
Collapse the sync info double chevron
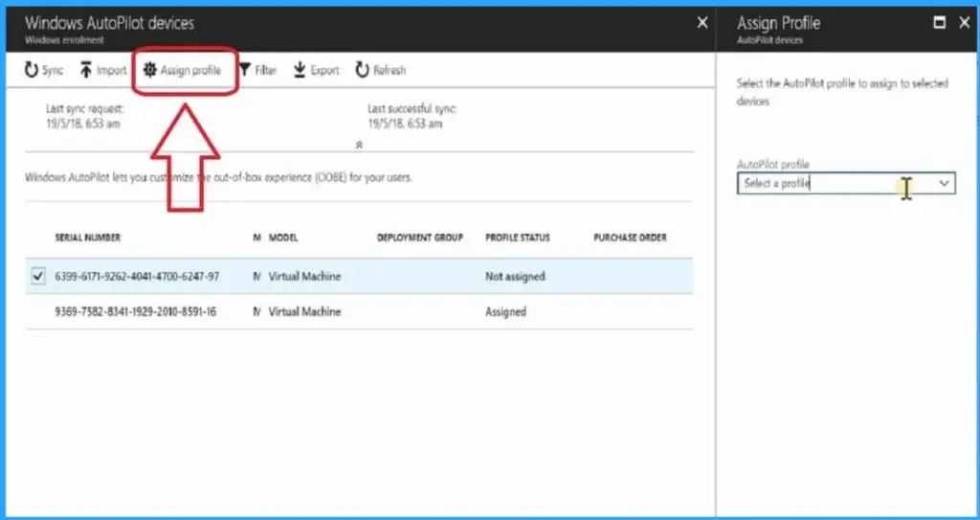click(x=360, y=145)
